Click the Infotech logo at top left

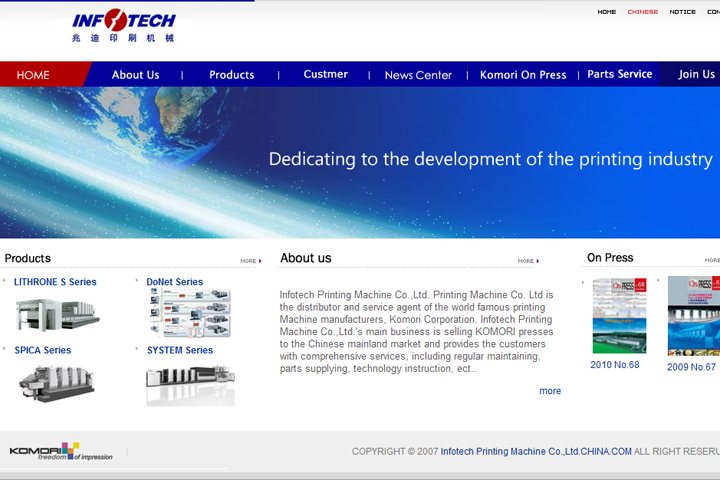(x=123, y=26)
